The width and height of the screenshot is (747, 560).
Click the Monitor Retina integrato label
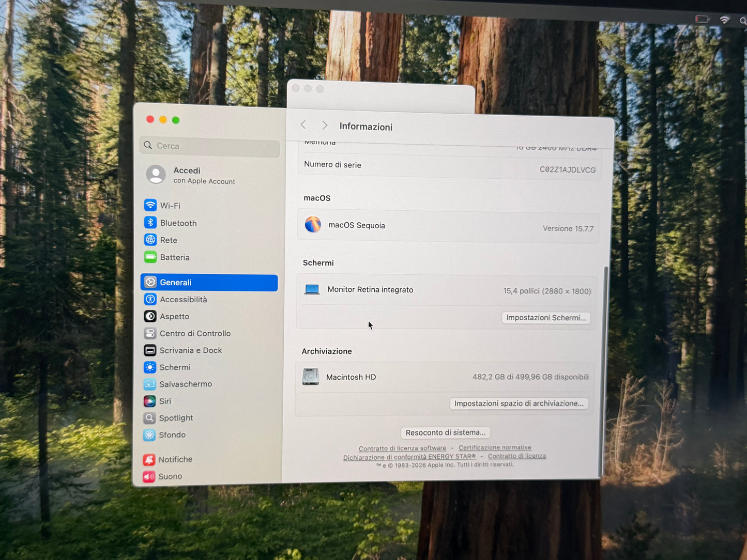[370, 290]
